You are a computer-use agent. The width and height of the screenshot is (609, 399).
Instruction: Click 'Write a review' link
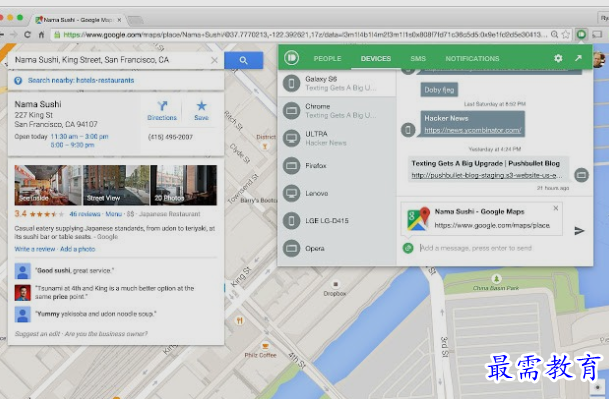35,249
